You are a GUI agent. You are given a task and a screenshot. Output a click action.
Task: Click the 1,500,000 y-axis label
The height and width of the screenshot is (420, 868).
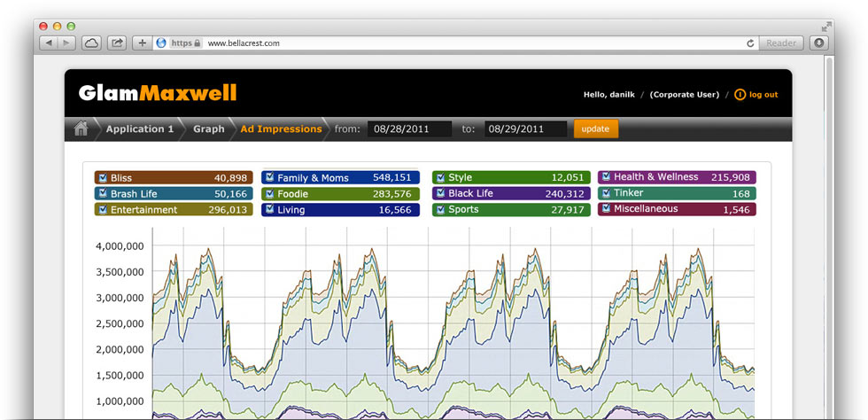coord(120,375)
